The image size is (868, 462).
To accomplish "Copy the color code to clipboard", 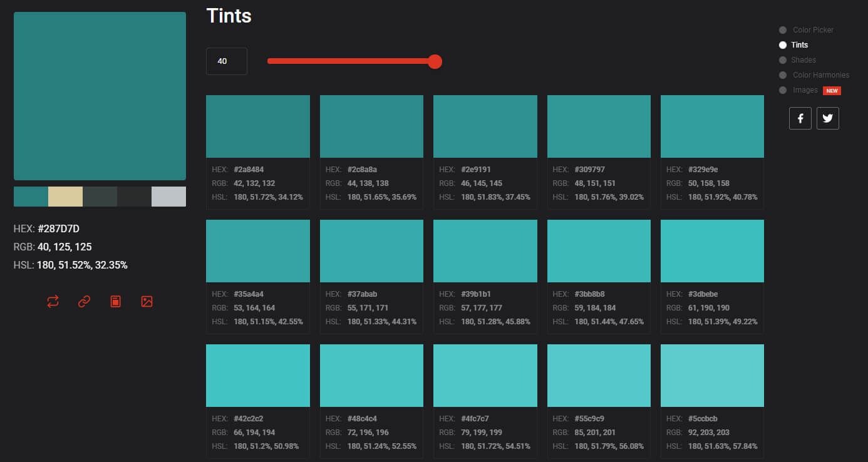I will (x=115, y=301).
